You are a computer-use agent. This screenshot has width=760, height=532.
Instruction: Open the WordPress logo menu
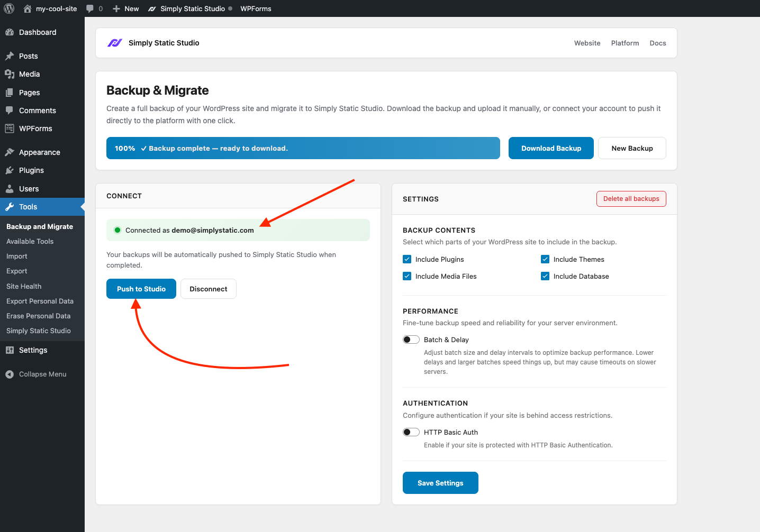coord(9,8)
